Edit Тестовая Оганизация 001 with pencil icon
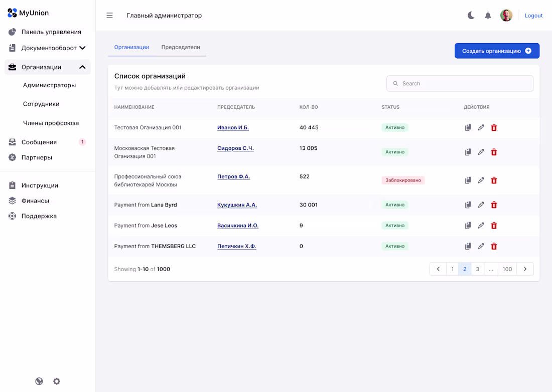This screenshot has height=392, width=552. [x=481, y=127]
